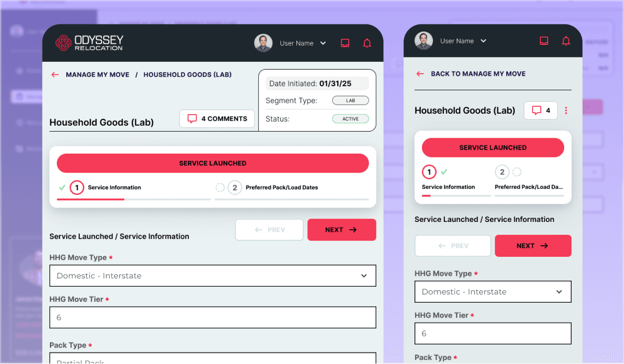Click the HHG Move Tier field in tablet view
Screen dimensions: 624x364
point(212,318)
